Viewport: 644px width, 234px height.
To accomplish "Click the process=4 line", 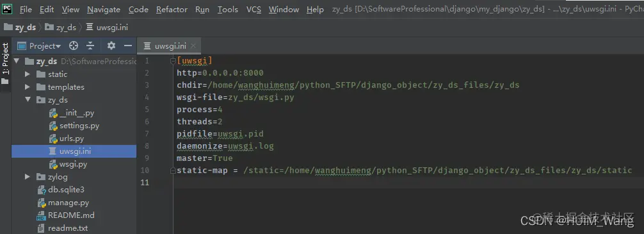I will click(200, 110).
